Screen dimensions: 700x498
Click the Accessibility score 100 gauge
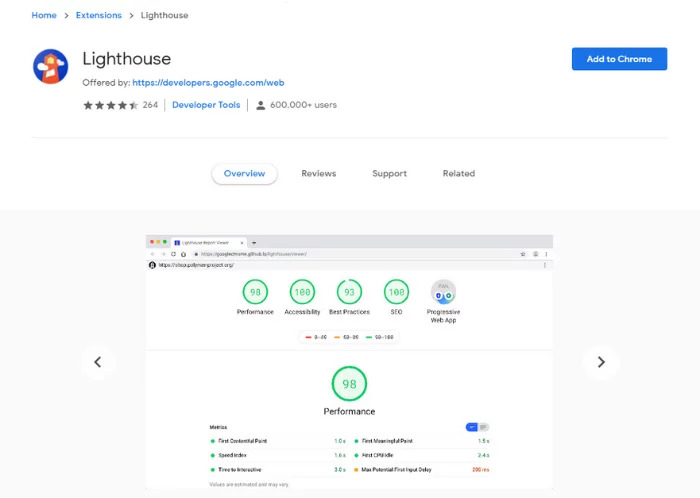click(x=302, y=292)
